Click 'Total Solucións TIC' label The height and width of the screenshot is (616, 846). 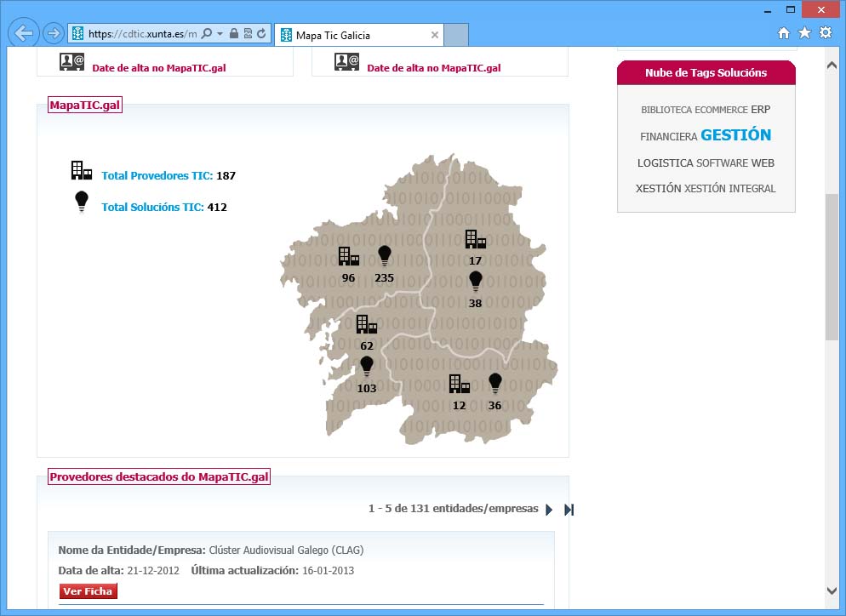(x=152, y=207)
